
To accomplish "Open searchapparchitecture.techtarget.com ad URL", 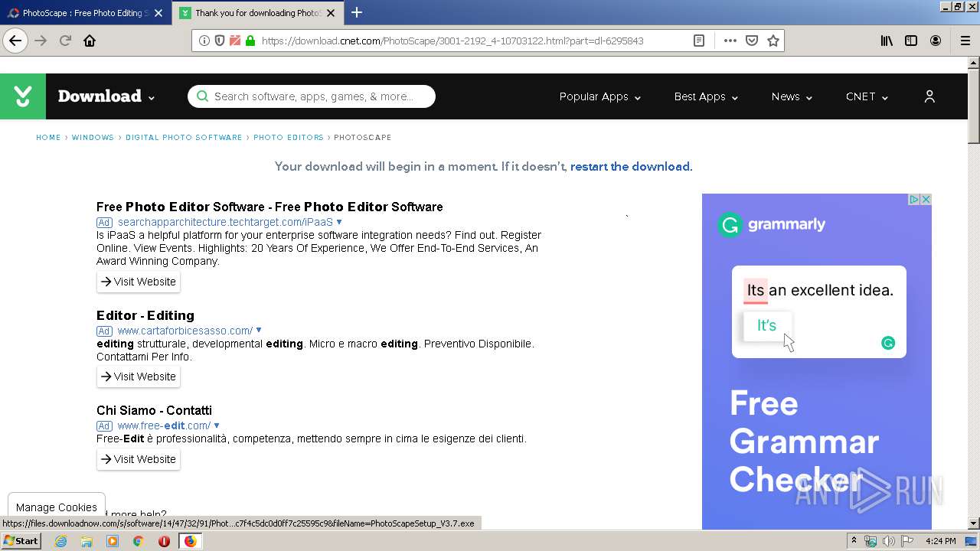I will tap(225, 222).
